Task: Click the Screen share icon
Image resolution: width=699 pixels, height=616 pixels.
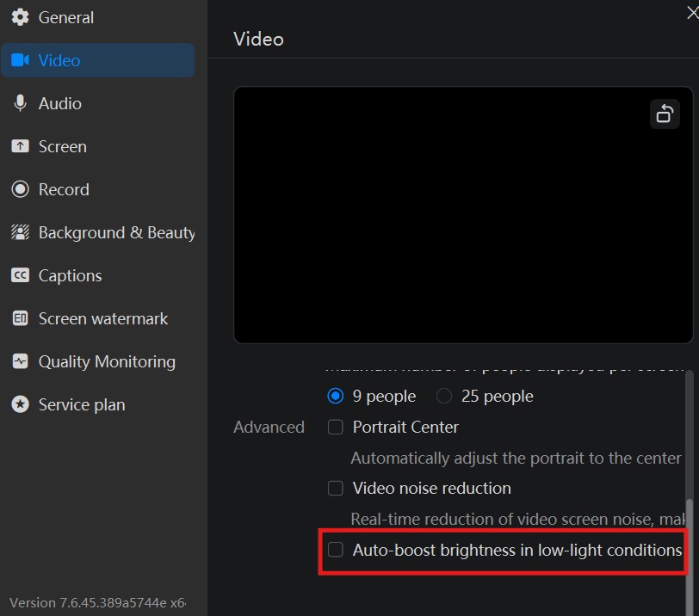Action: pyautogui.click(x=20, y=146)
